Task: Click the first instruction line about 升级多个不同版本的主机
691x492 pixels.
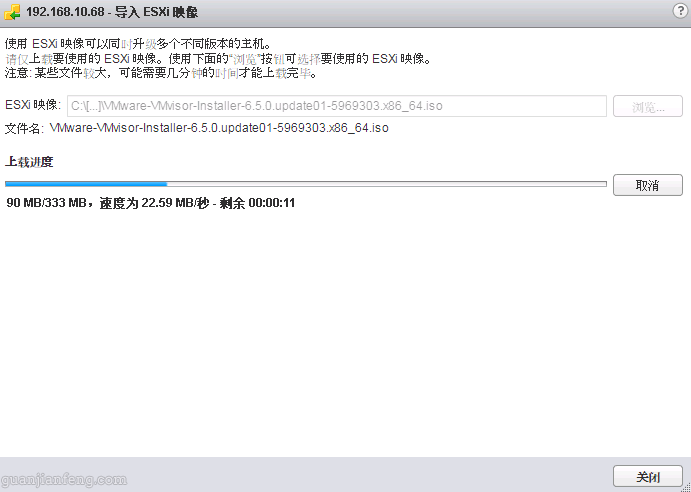Action: point(138,44)
